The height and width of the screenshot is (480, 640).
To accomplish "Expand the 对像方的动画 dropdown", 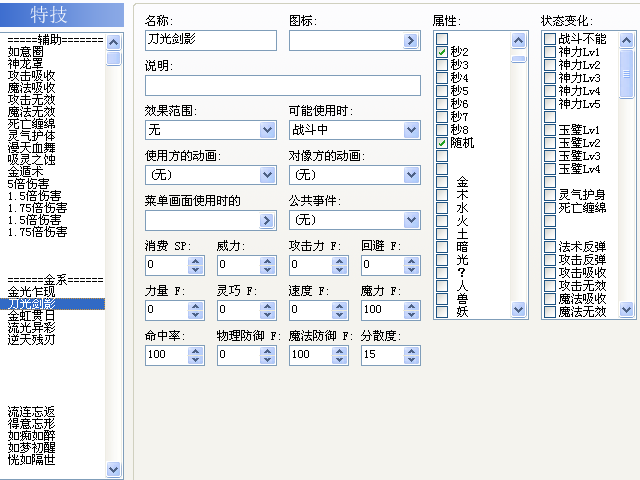I will pyautogui.click(x=411, y=175).
